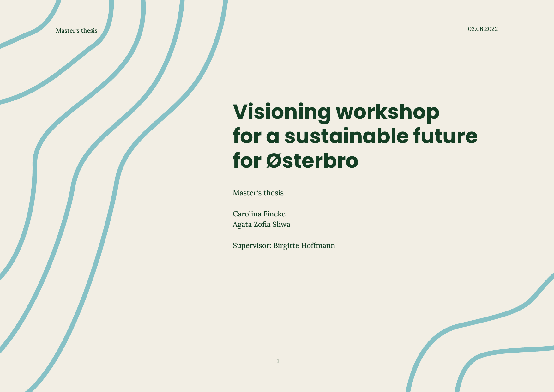The height and width of the screenshot is (392, 554).
Task: Click the page number "-1-"
Action: tap(278, 361)
